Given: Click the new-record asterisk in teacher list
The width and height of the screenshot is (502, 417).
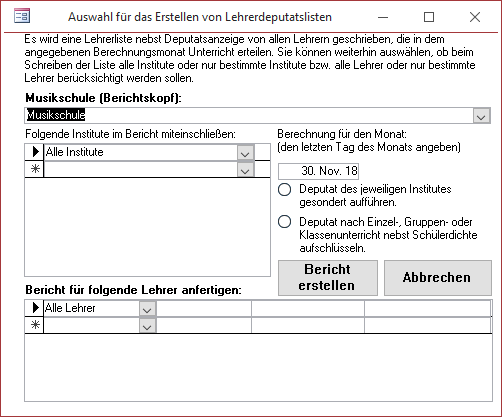Looking at the screenshot, I should [34, 325].
